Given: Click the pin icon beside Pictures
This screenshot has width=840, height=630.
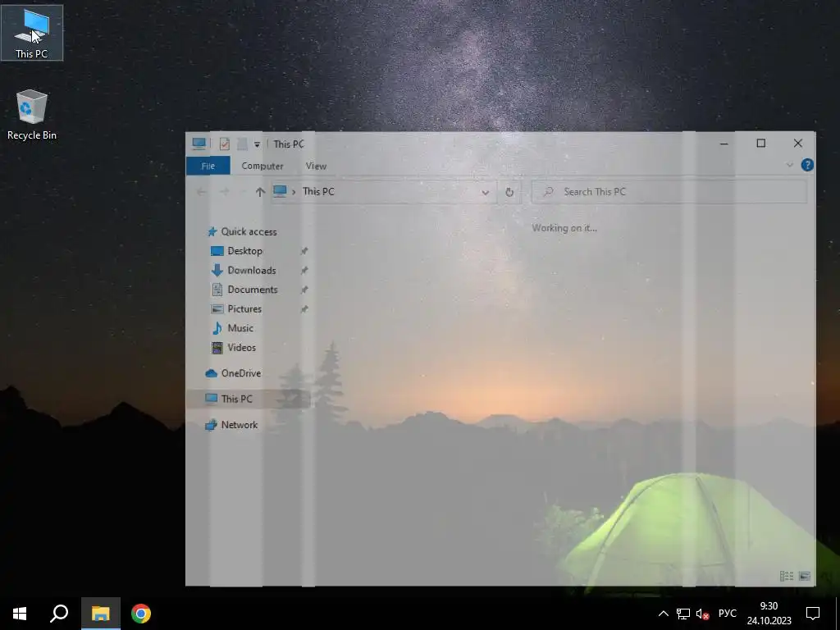Looking at the screenshot, I should tap(304, 308).
